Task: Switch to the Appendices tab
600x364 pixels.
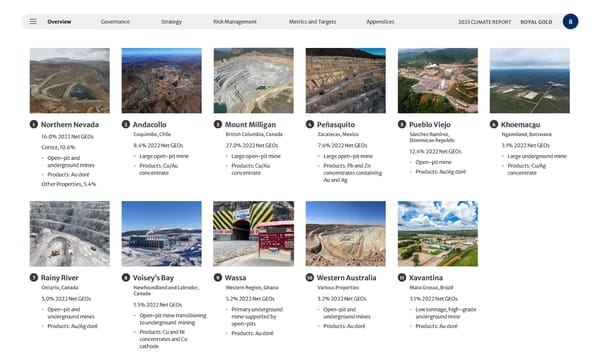Action: [x=380, y=22]
